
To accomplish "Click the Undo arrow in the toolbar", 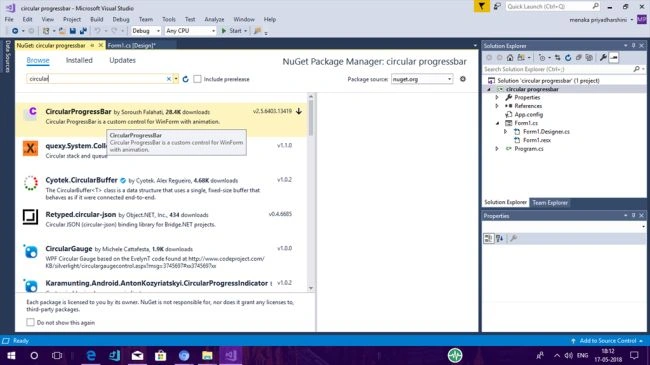I will point(98,31).
